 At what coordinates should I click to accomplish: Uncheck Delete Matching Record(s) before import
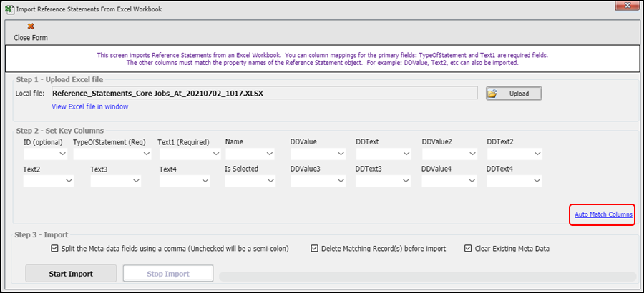coord(315,249)
